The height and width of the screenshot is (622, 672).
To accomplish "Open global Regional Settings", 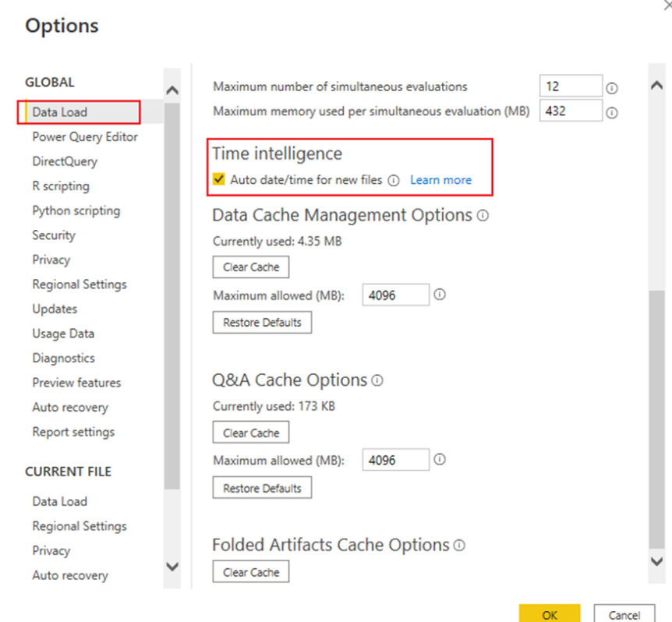I will point(80,284).
